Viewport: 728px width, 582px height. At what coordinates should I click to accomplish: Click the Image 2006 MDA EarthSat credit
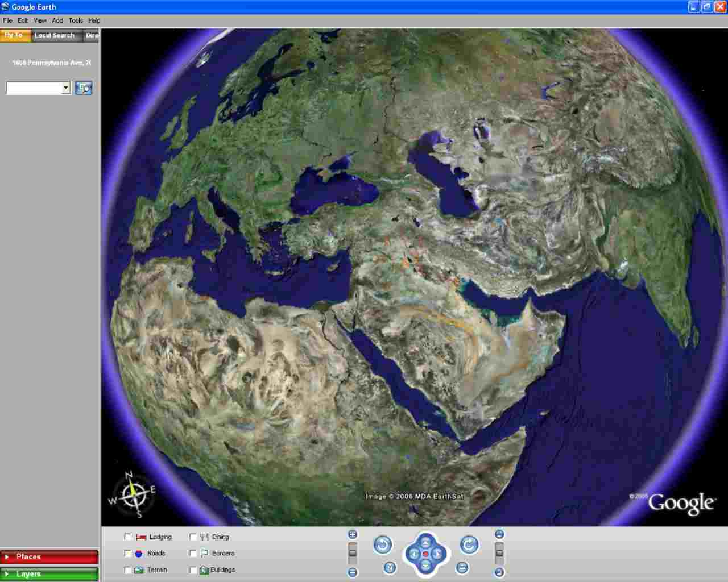coord(415,496)
